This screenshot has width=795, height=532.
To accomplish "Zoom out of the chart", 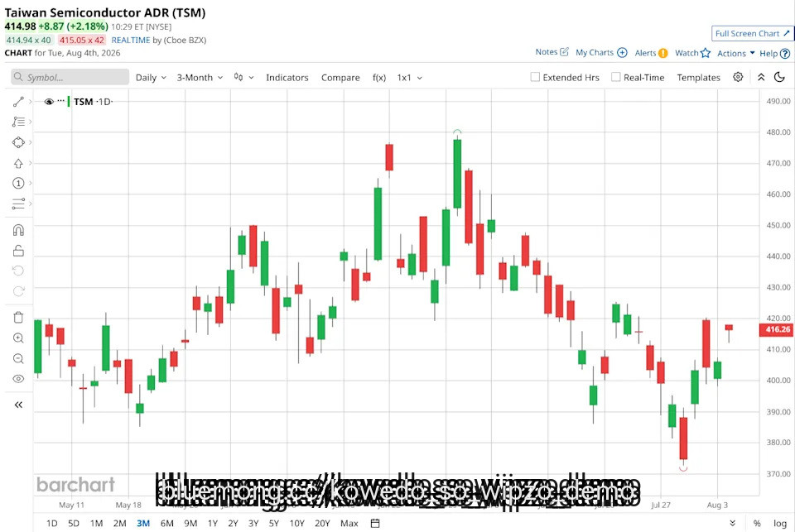I will (18, 359).
